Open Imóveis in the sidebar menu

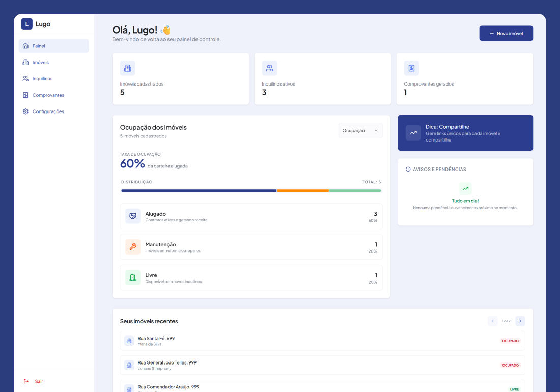pos(41,62)
